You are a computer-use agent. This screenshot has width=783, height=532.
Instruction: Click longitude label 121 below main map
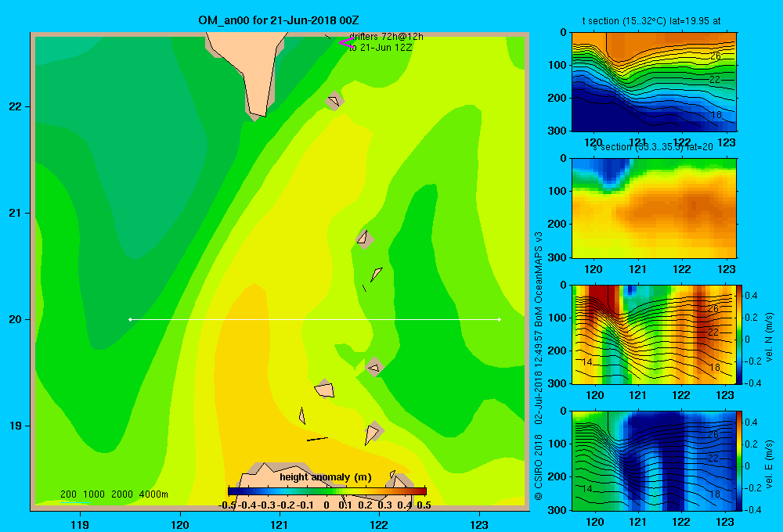(280, 524)
